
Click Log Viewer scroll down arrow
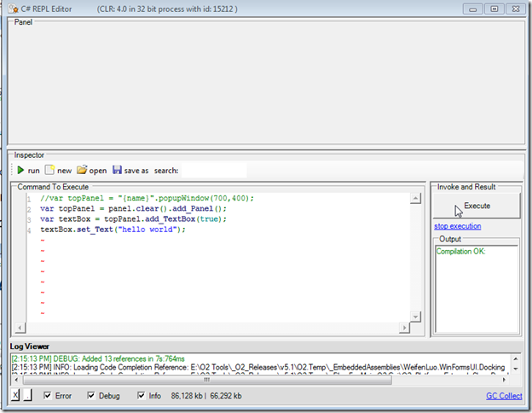tap(515, 369)
